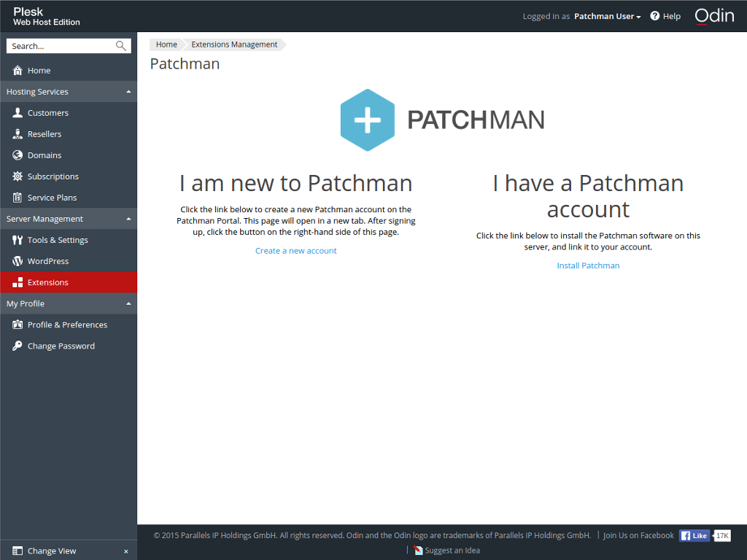Screen dimensions: 747x560
Task: Click the Create a new account link
Action: coord(295,250)
